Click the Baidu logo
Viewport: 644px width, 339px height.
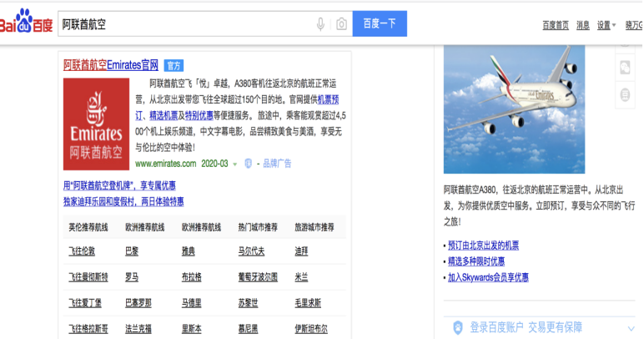27,22
